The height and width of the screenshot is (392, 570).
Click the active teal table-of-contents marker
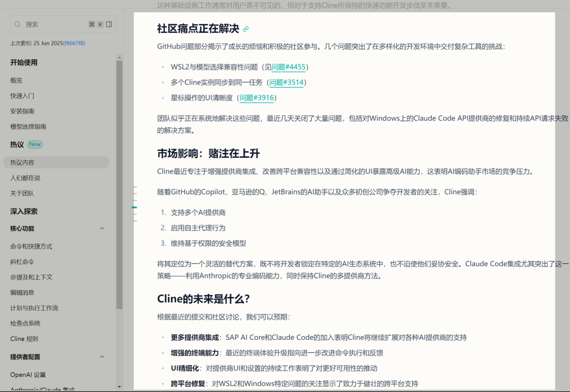tap(135, 207)
